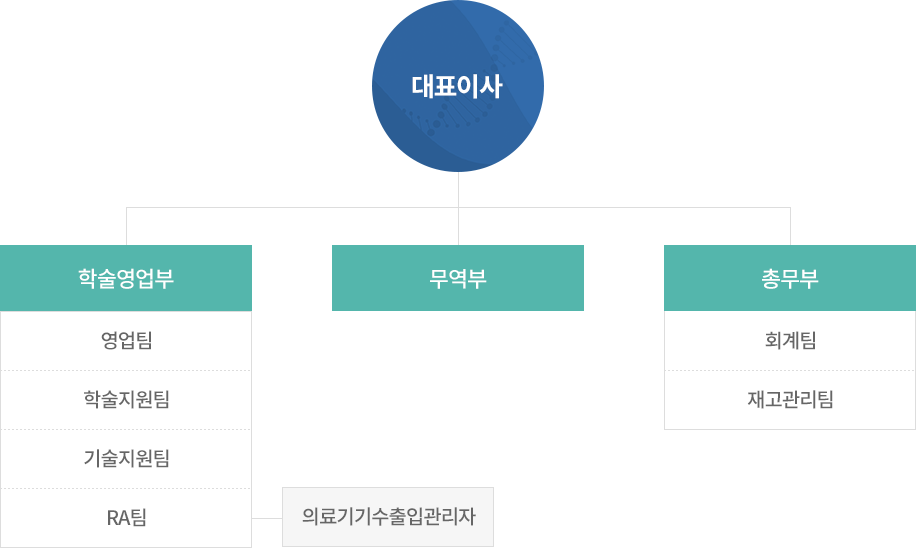Click the 학술영업부 header text

point(126,278)
